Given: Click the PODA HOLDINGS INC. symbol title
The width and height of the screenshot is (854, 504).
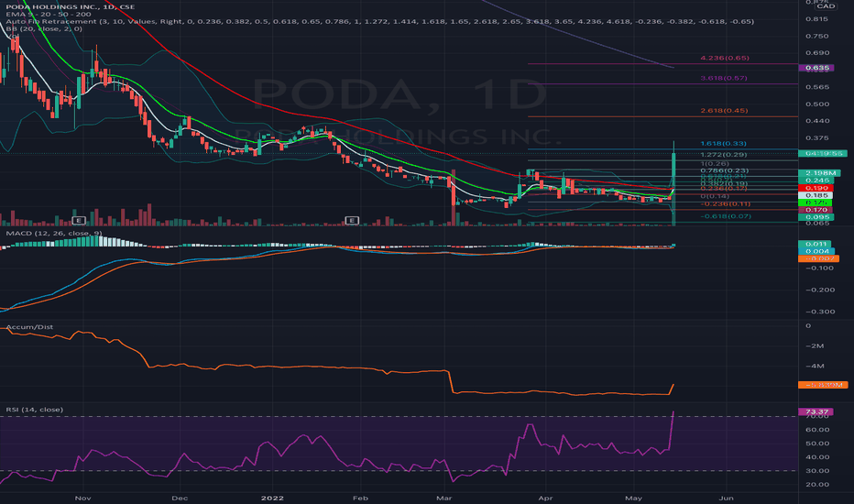Looking at the screenshot, I should [71, 6].
